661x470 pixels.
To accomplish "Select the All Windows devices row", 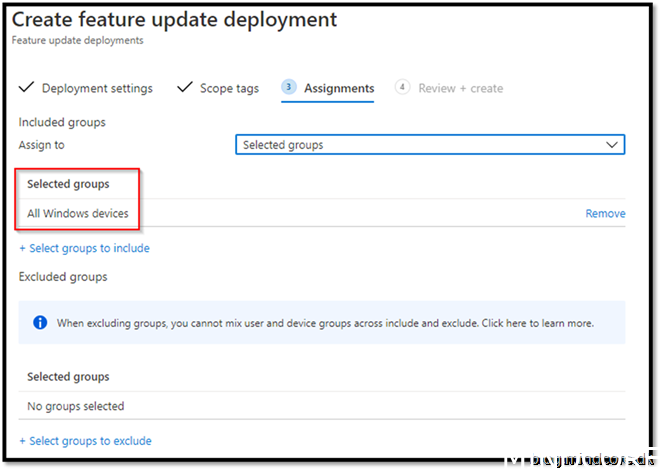I will click(300, 213).
